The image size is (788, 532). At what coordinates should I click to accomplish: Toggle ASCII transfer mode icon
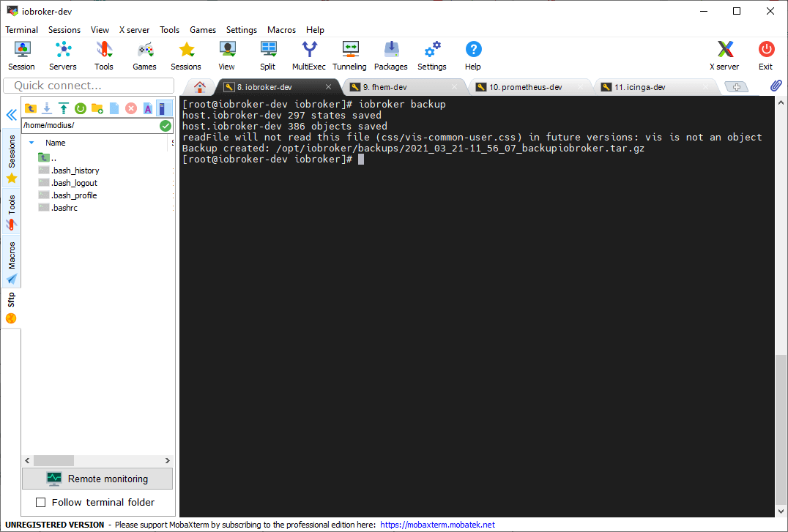click(x=148, y=108)
